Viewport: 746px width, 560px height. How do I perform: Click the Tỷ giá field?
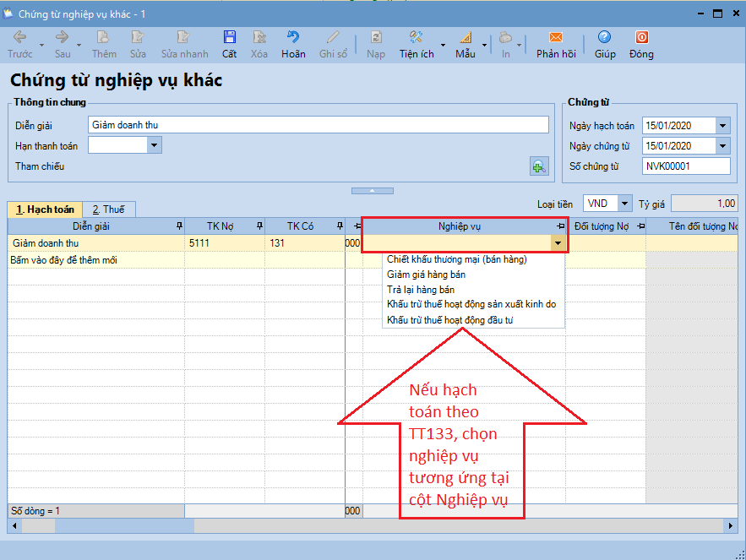tap(704, 204)
